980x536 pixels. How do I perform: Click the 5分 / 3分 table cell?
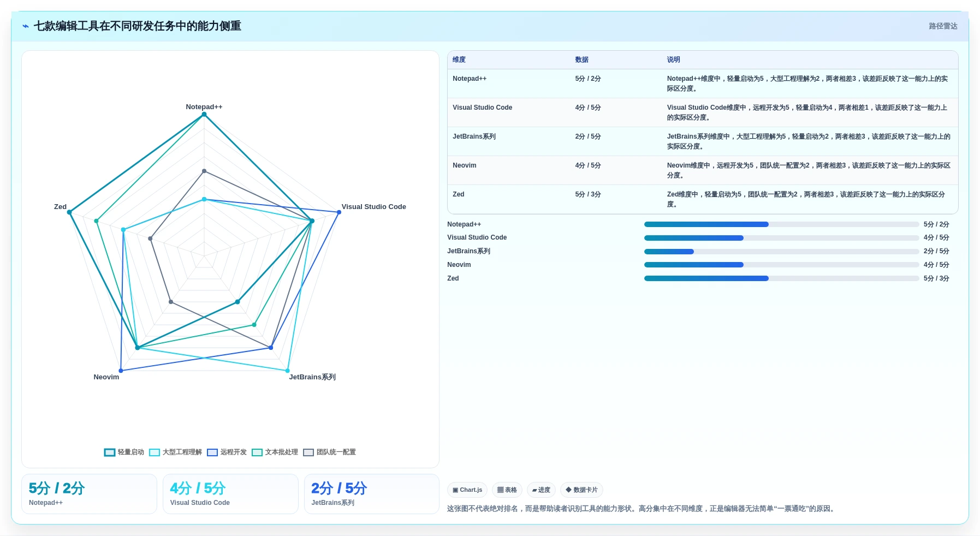coord(588,194)
